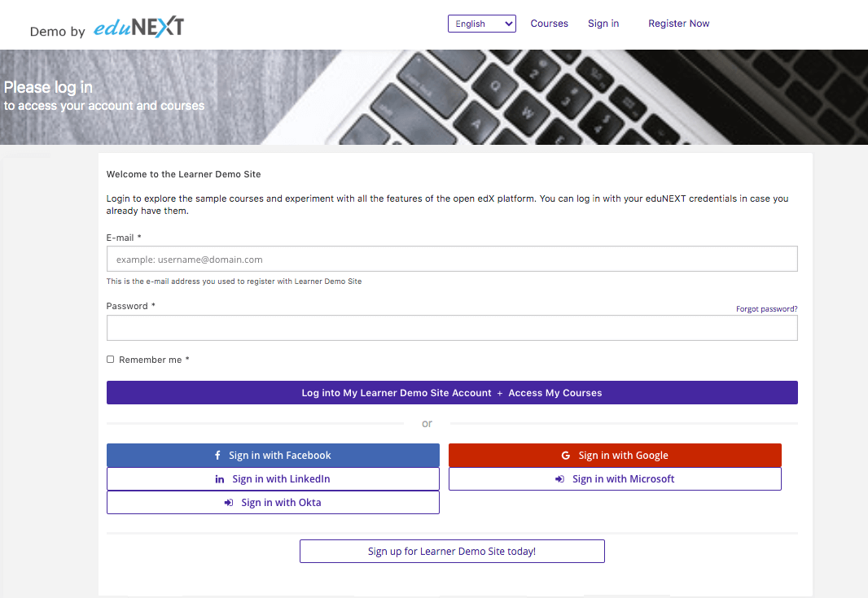Focus the E-mail input field

452,260
